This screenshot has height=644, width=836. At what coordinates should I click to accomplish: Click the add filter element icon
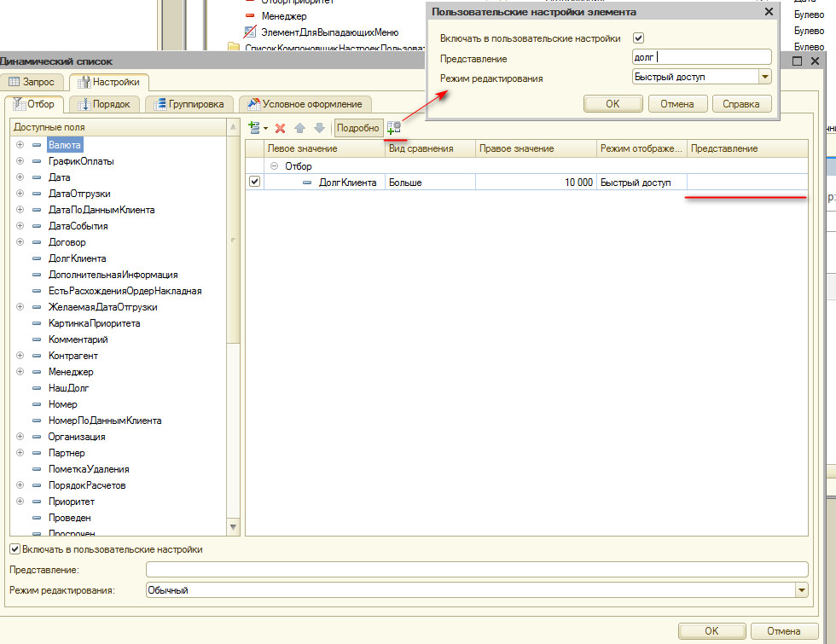(253, 128)
